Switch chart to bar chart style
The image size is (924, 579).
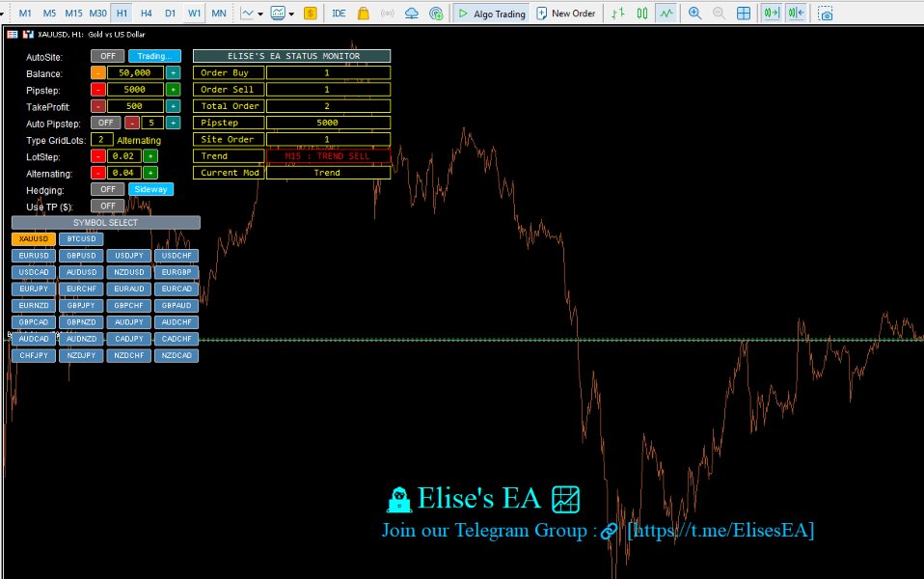click(617, 13)
